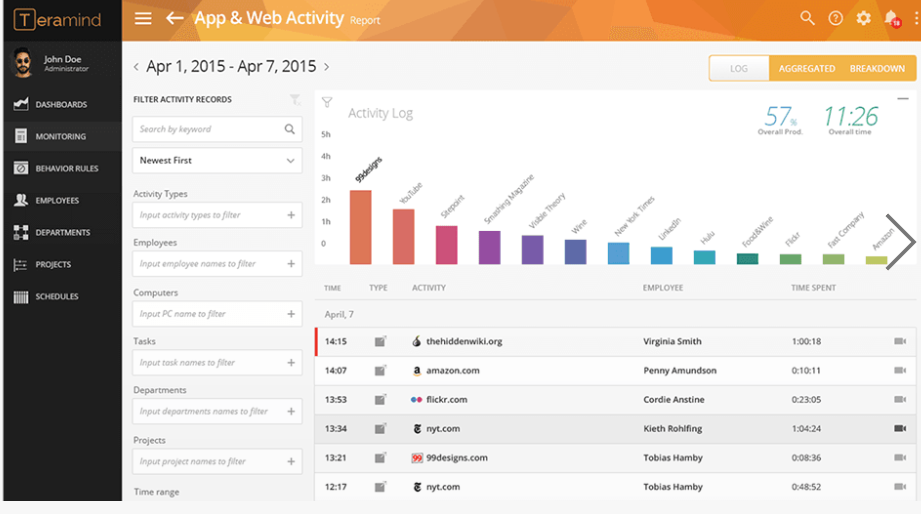
Task: Open Monitoring in sidebar
Action: click(x=62, y=136)
